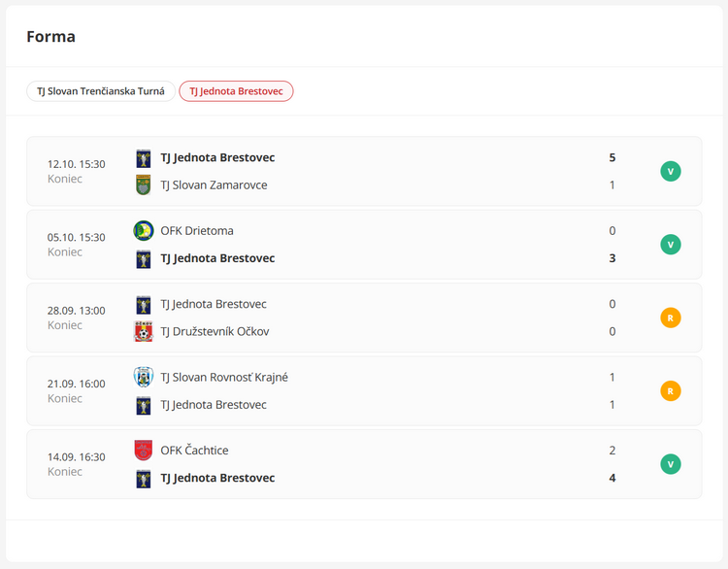Open TJ Družstevník Očkov team link
The height and width of the screenshot is (569, 728).
tap(215, 331)
